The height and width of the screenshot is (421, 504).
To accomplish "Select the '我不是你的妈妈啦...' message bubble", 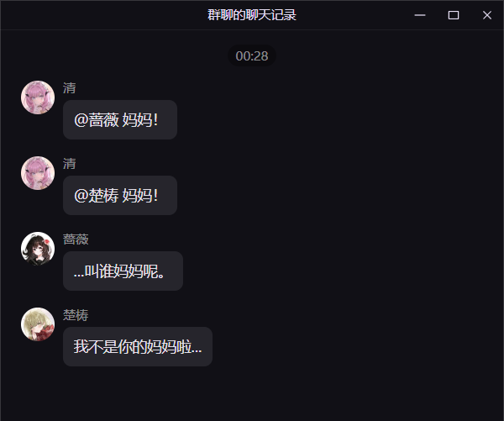I will click(138, 346).
